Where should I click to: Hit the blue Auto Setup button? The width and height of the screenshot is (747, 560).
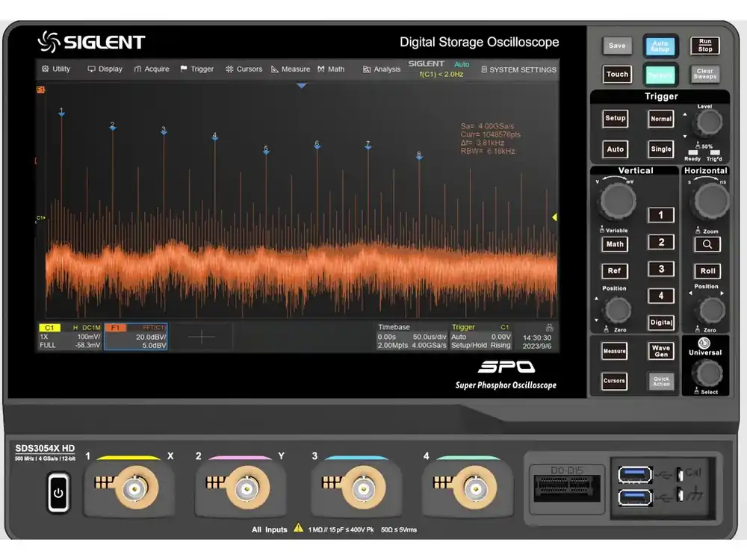(660, 46)
